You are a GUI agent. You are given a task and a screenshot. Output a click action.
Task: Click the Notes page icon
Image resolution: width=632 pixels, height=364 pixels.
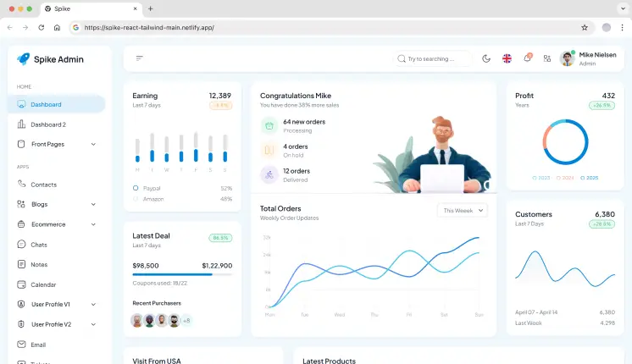[21, 264]
